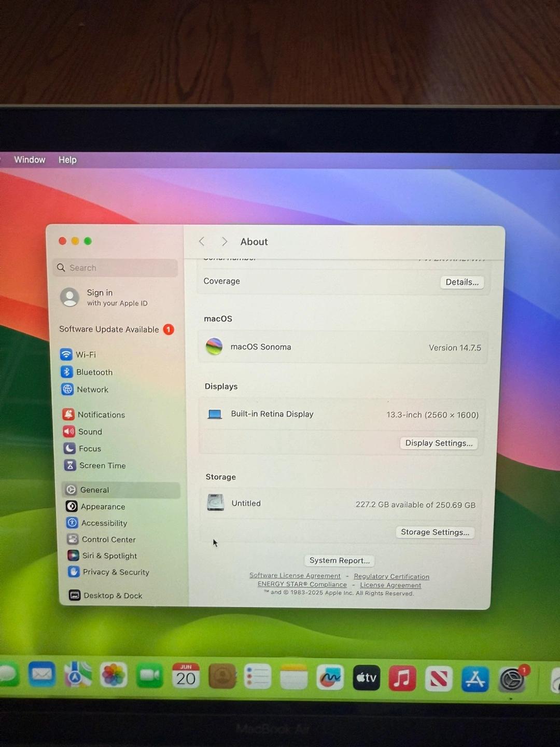Click the Window menu
560x747 pixels.
30,160
